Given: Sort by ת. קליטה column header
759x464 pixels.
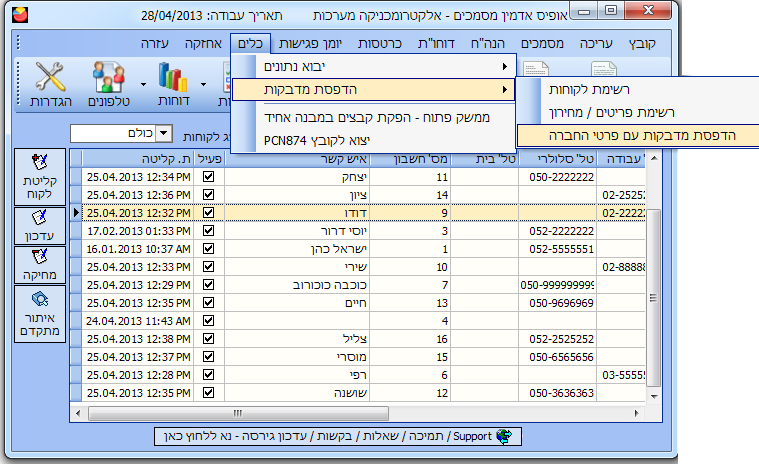Looking at the screenshot, I should 138,159.
